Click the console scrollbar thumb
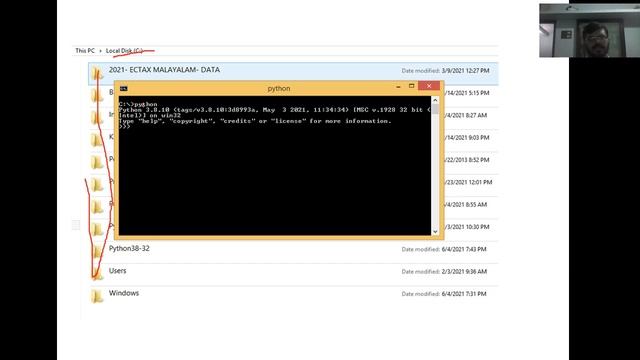The width and height of the screenshot is (640, 360). (435, 109)
